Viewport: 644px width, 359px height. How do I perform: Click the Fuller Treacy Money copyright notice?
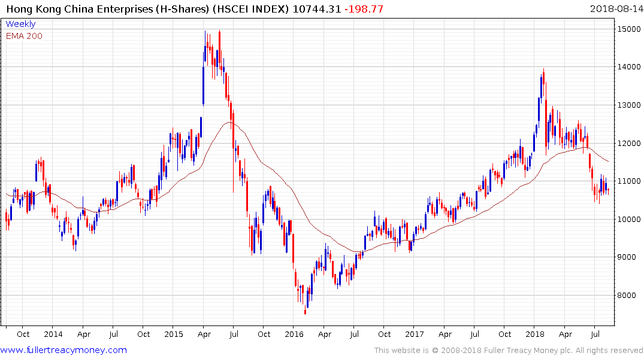coord(509,350)
